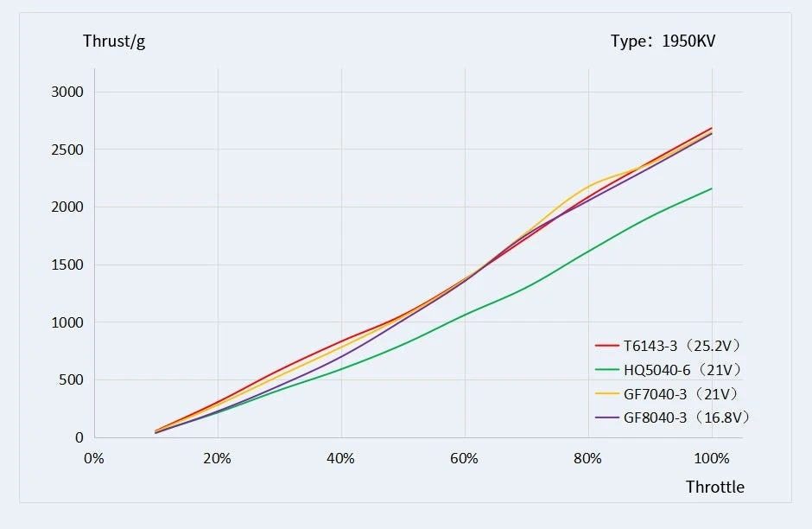Click the 60% throttle axis tick label
The width and height of the screenshot is (812, 529).
[x=465, y=458]
